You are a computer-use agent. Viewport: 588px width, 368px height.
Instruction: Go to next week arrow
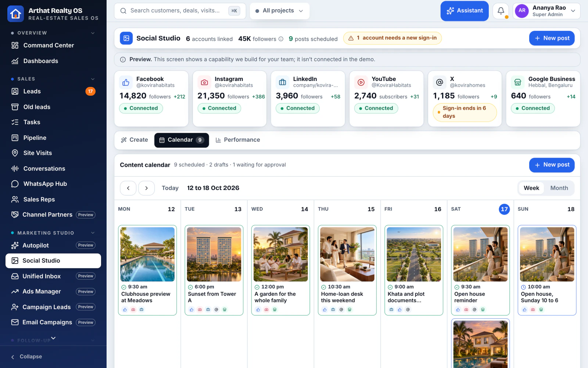146,188
